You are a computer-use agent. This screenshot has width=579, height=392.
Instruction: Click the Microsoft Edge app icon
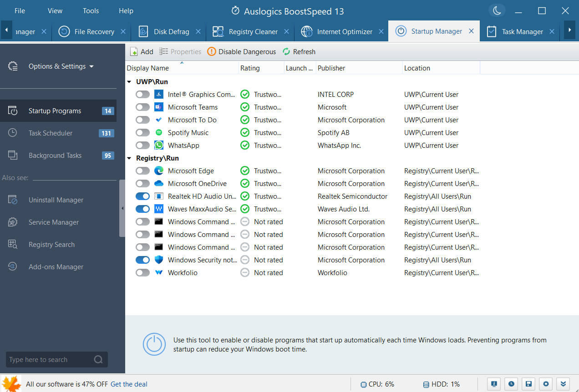(159, 171)
